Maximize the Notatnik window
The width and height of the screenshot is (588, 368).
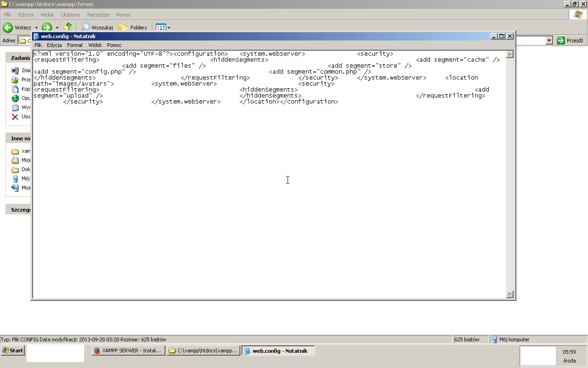[x=501, y=36]
